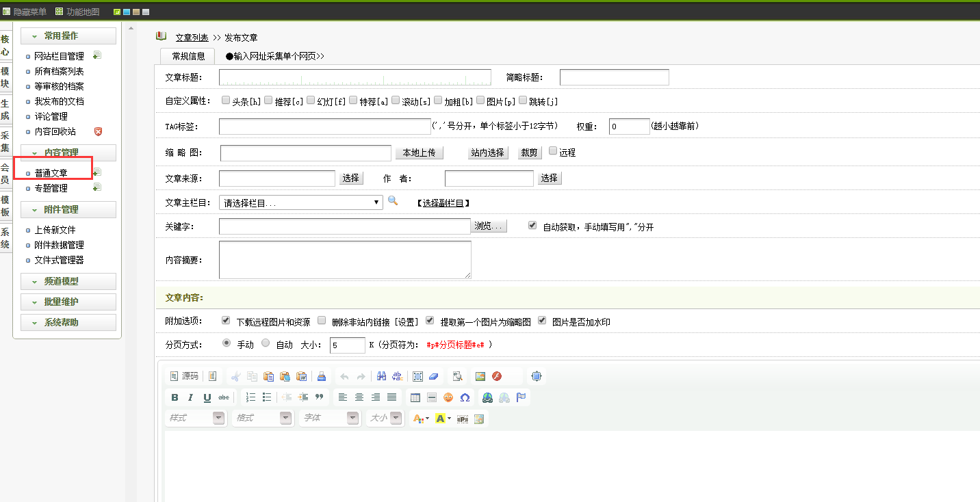
Task: Click the Templates icon next to 源码
Action: coord(213,376)
